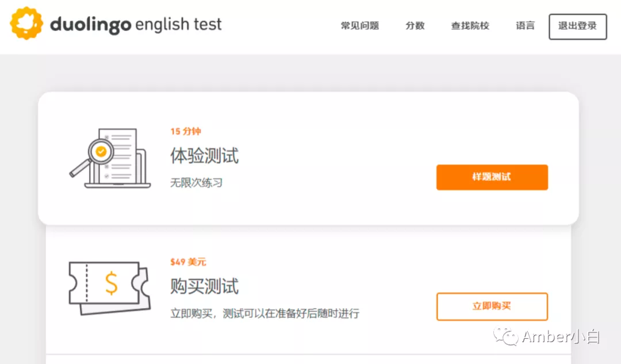Click the $49 美元 price label
This screenshot has width=621, height=364.
188,262
